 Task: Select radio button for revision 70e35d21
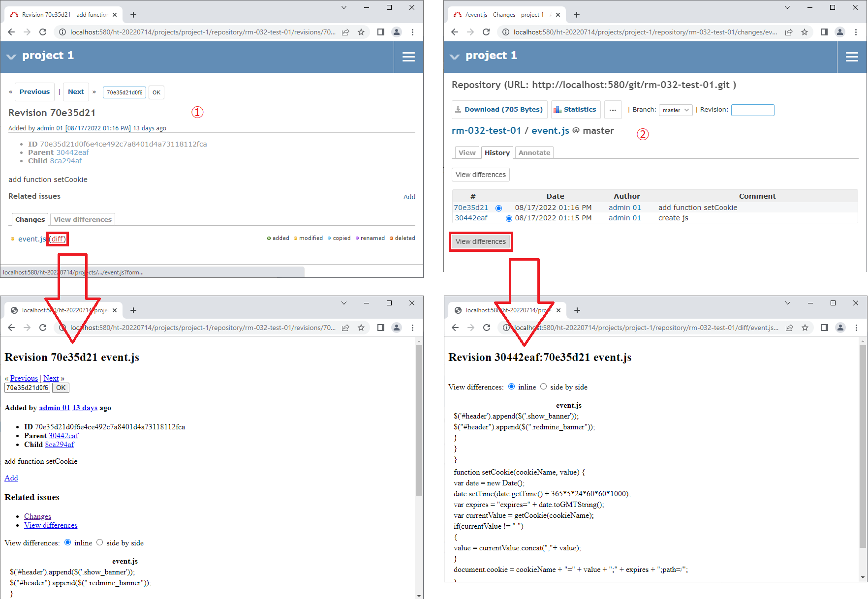(x=498, y=208)
